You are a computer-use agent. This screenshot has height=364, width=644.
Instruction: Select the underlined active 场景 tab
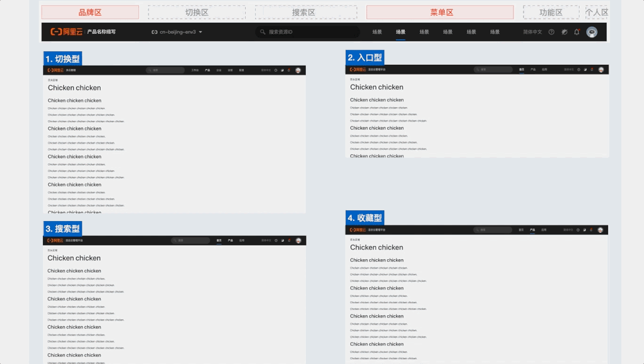400,32
